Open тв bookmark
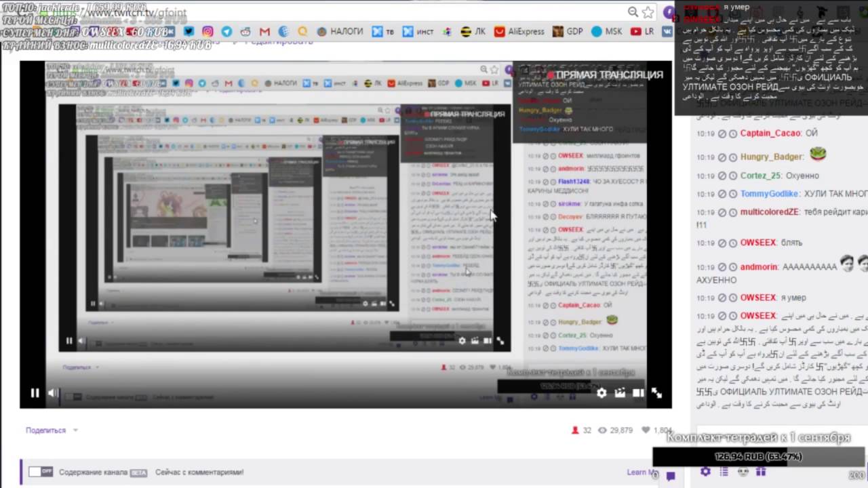 [x=382, y=31]
